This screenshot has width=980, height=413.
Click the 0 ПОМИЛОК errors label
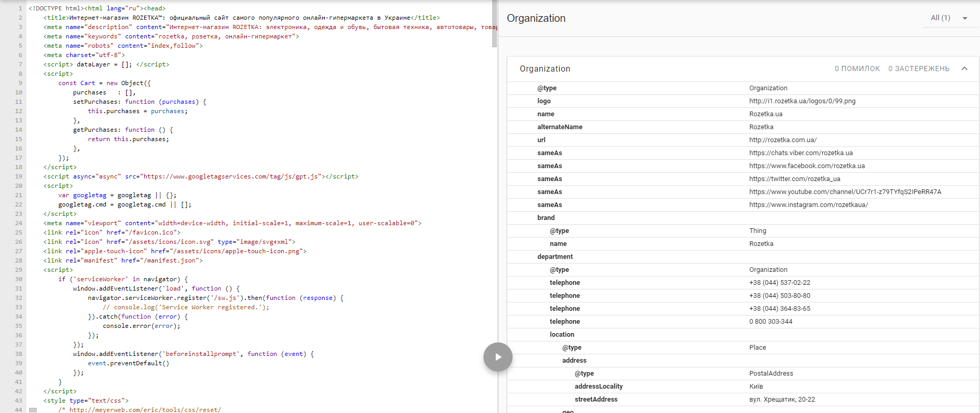(857, 69)
